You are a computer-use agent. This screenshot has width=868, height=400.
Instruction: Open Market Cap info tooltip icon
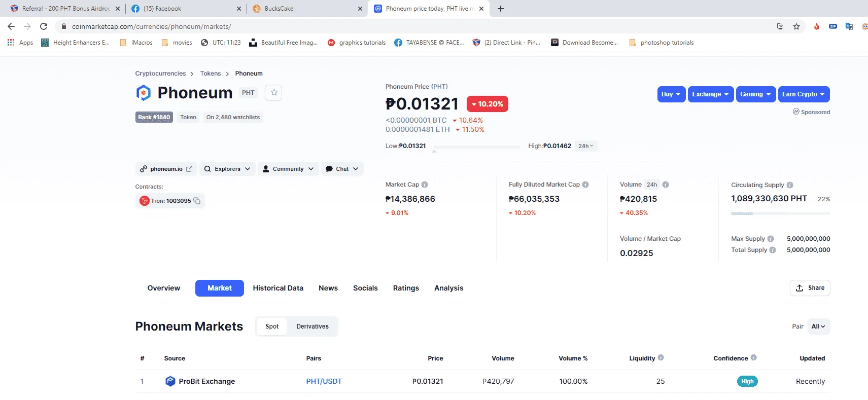(425, 185)
